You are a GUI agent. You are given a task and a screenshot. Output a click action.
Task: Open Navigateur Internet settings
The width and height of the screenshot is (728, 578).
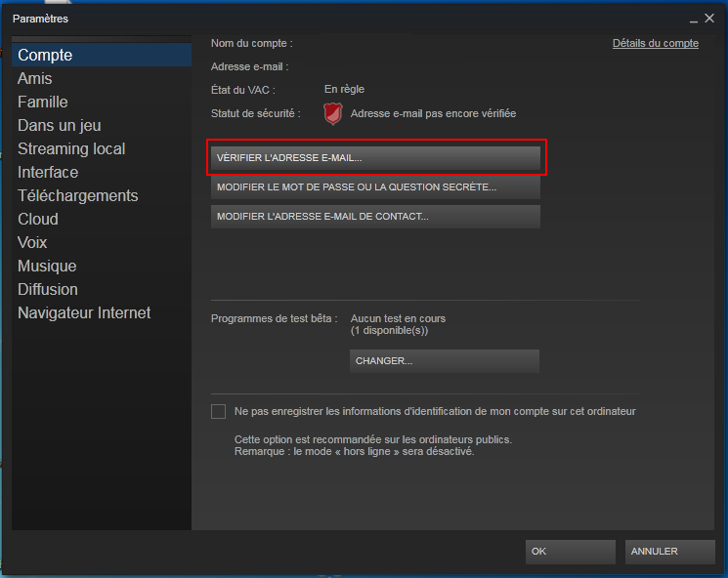102,312
